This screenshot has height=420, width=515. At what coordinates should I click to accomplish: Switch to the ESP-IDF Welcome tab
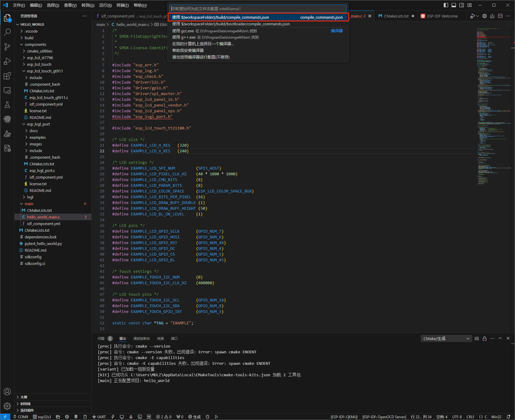coord(442,16)
